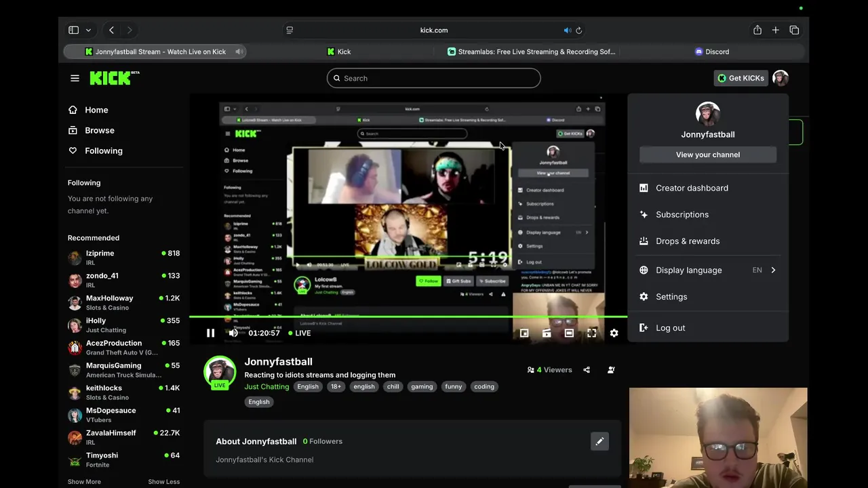868x488 pixels.
Task: Enter fullscreen video mode
Action: point(591,333)
